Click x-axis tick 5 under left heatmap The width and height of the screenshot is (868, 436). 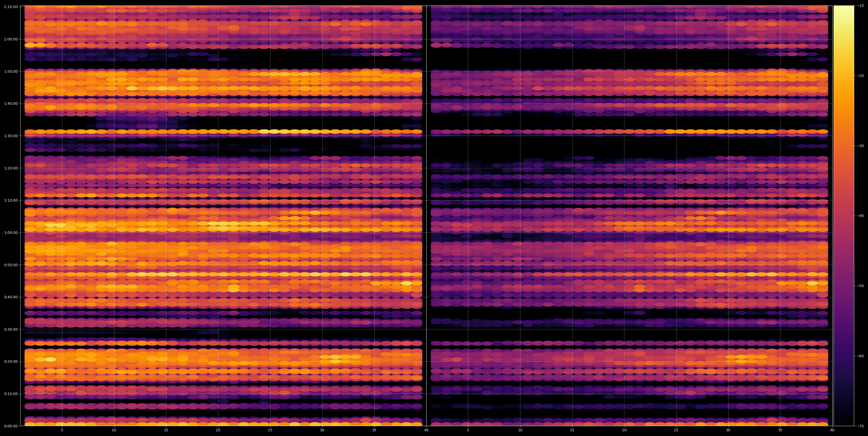coord(62,430)
